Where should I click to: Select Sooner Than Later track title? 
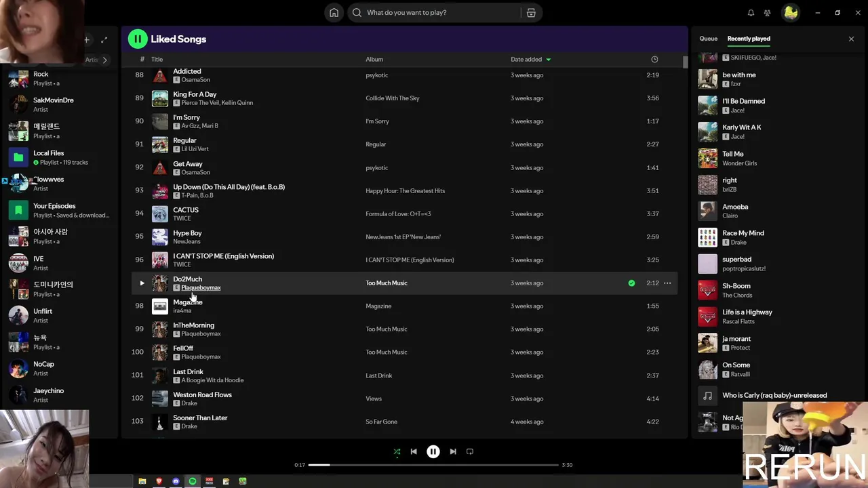click(200, 418)
